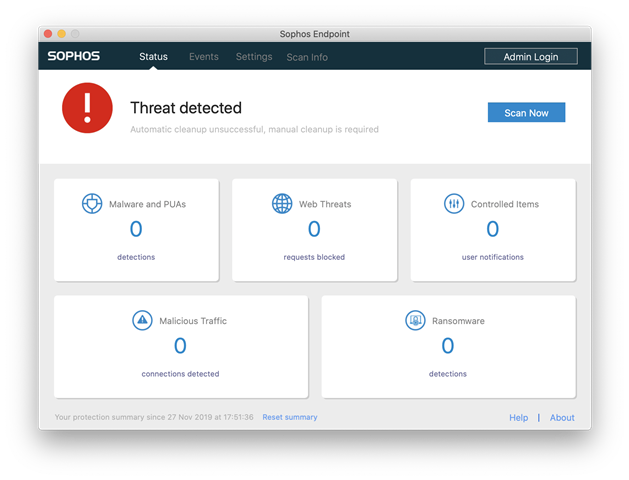Screen dimensions: 629x480
Task: Open the Help link
Action: [518, 417]
